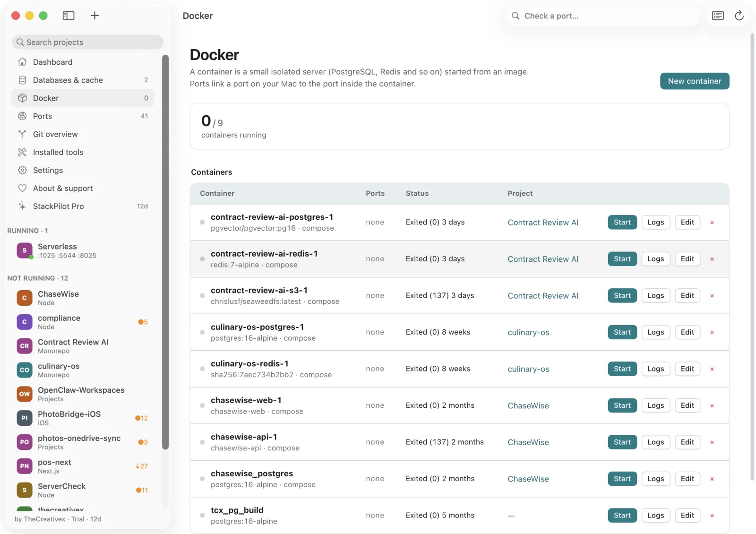Edit contract-review-ai-s3-1 container
The width and height of the screenshot is (756, 534).
click(x=687, y=295)
